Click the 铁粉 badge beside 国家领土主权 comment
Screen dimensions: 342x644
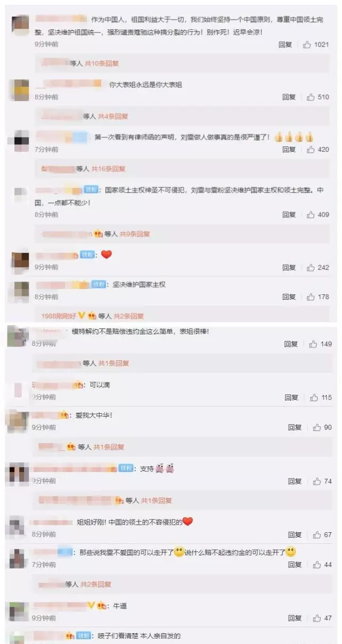(92, 189)
